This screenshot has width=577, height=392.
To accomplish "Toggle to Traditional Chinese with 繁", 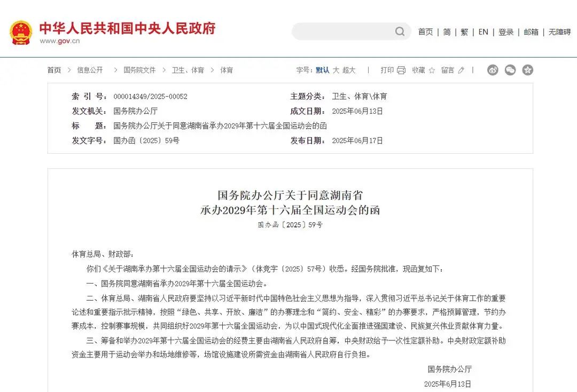I will pos(464,32).
